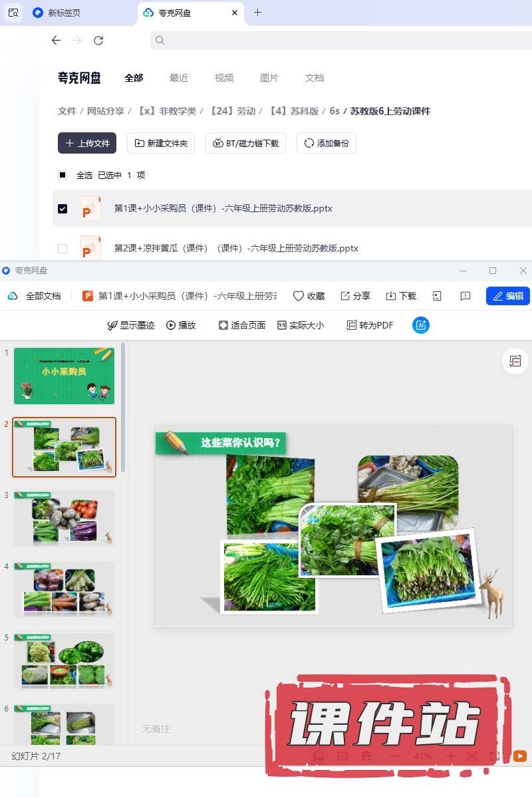
Task: Click the 分享 share icon
Action: coord(345,296)
